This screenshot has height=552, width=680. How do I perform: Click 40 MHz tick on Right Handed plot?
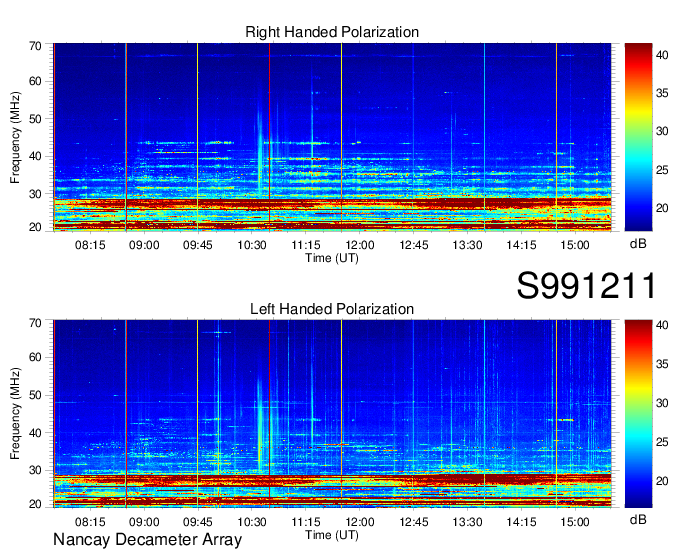coord(35,157)
